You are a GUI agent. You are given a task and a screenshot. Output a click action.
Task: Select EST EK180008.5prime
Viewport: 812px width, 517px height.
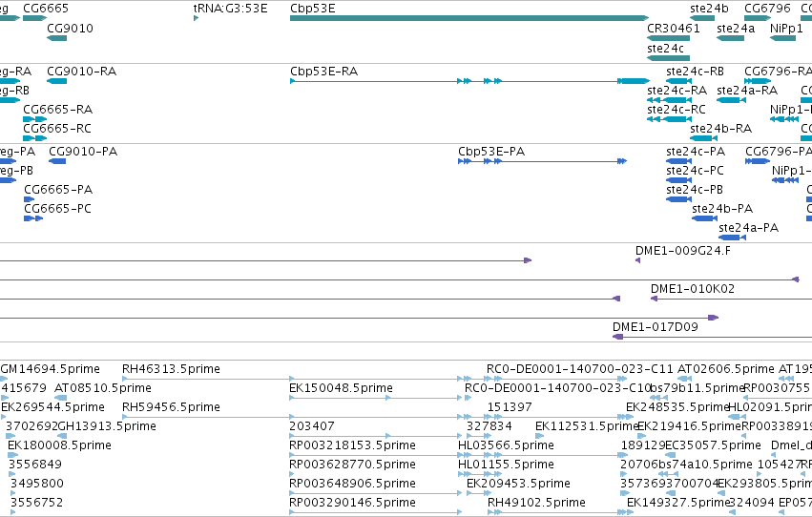coord(12,455)
